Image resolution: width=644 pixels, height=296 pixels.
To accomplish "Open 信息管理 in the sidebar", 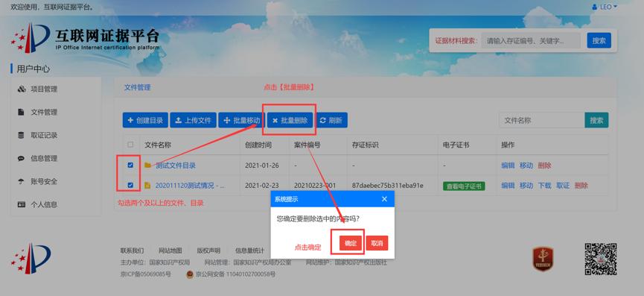I will (x=44, y=158).
